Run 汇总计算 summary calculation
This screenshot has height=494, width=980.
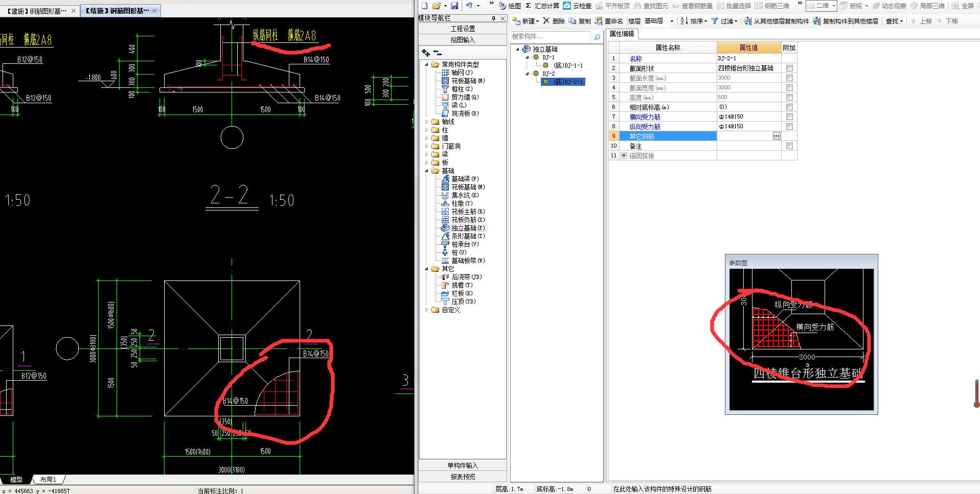tap(542, 6)
